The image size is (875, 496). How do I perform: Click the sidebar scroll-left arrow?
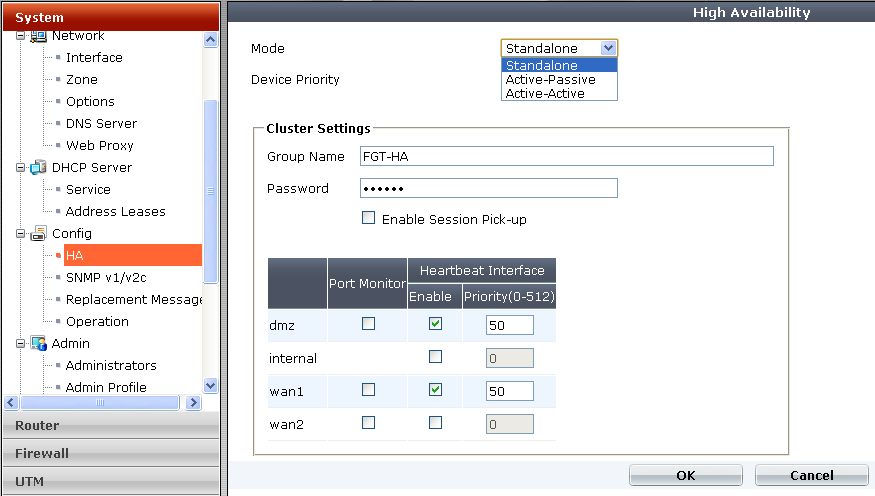[11, 403]
